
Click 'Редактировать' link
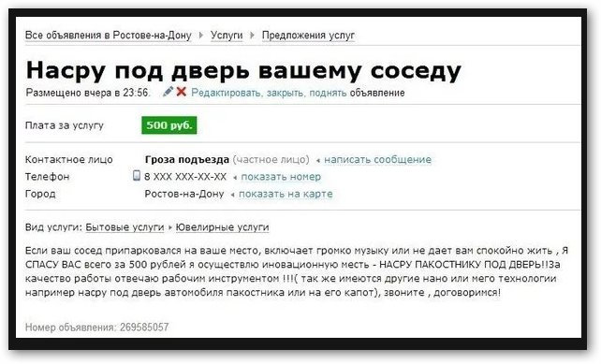(x=227, y=94)
